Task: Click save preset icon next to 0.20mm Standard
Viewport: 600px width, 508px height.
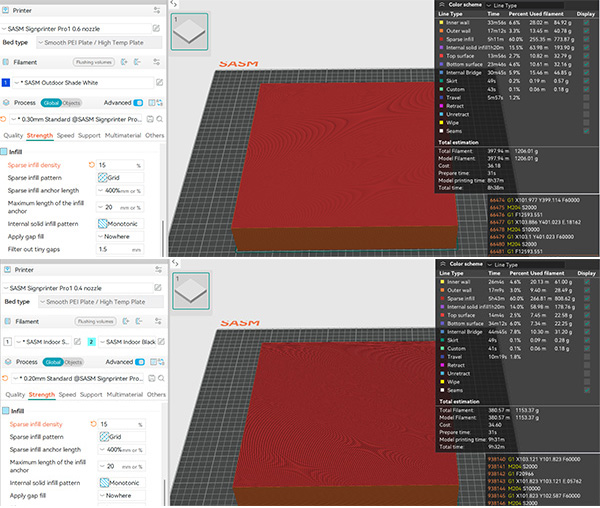Action: [152, 378]
